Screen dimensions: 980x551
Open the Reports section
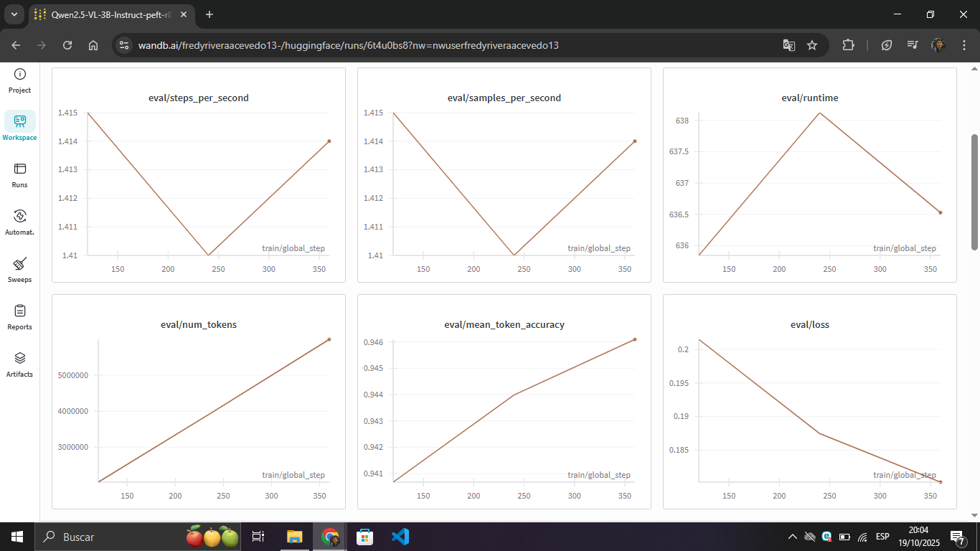[19, 315]
